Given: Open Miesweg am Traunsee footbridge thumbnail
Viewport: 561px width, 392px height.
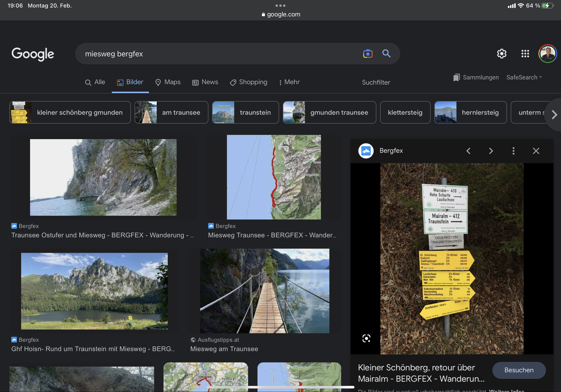Looking at the screenshot, I should coord(265,291).
